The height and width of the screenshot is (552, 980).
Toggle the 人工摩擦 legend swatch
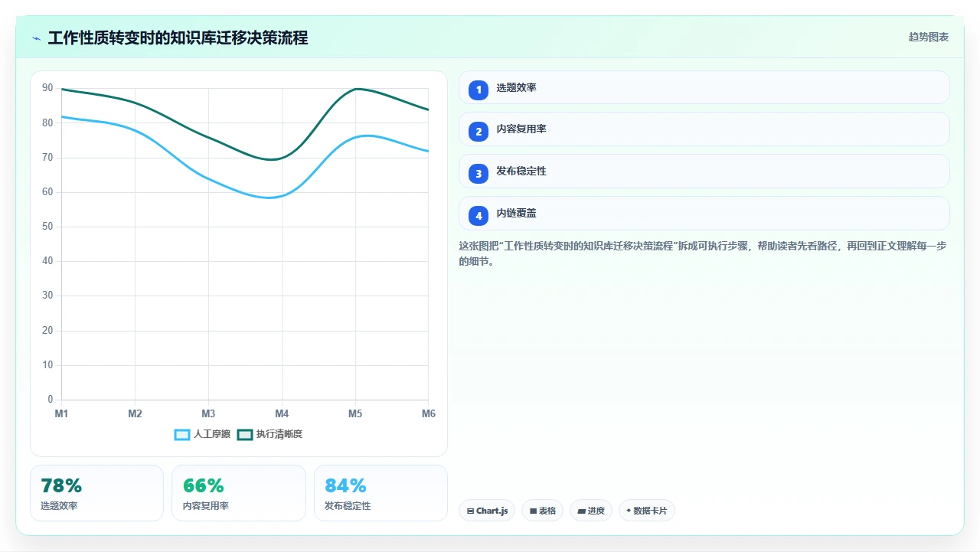point(182,434)
